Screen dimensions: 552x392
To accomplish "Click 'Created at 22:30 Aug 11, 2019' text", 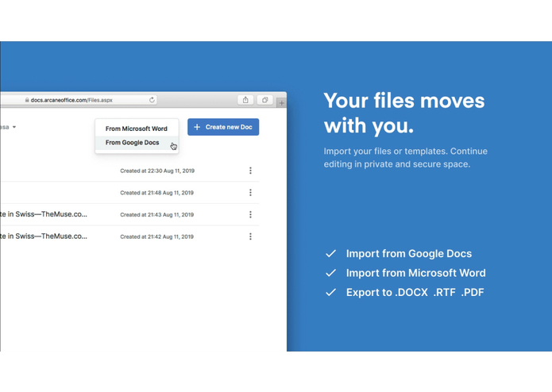I will pyautogui.click(x=157, y=171).
